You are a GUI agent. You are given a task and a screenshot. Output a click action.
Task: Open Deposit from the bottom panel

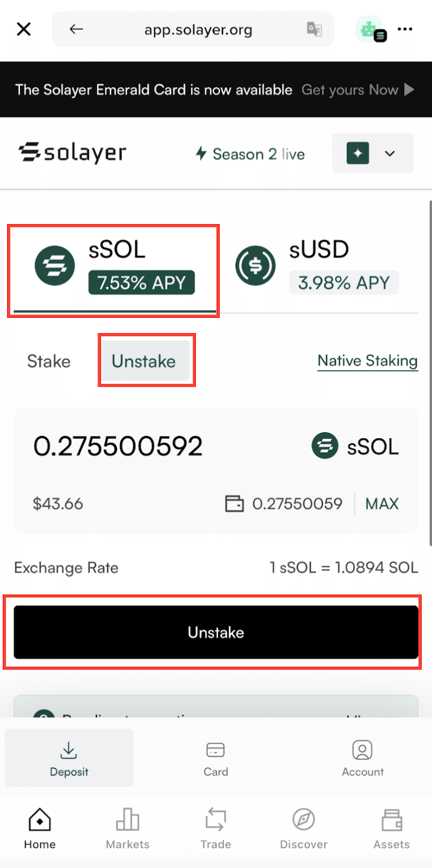68,757
